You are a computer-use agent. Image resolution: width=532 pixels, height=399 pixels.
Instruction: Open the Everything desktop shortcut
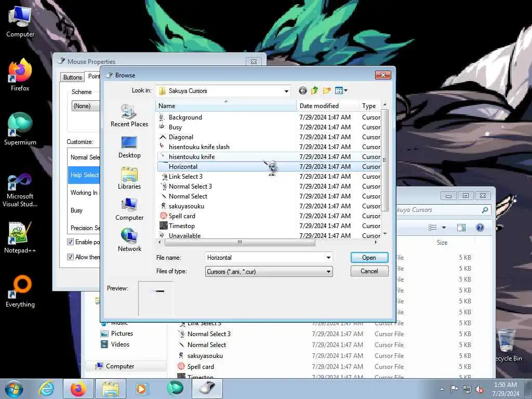[20, 291]
